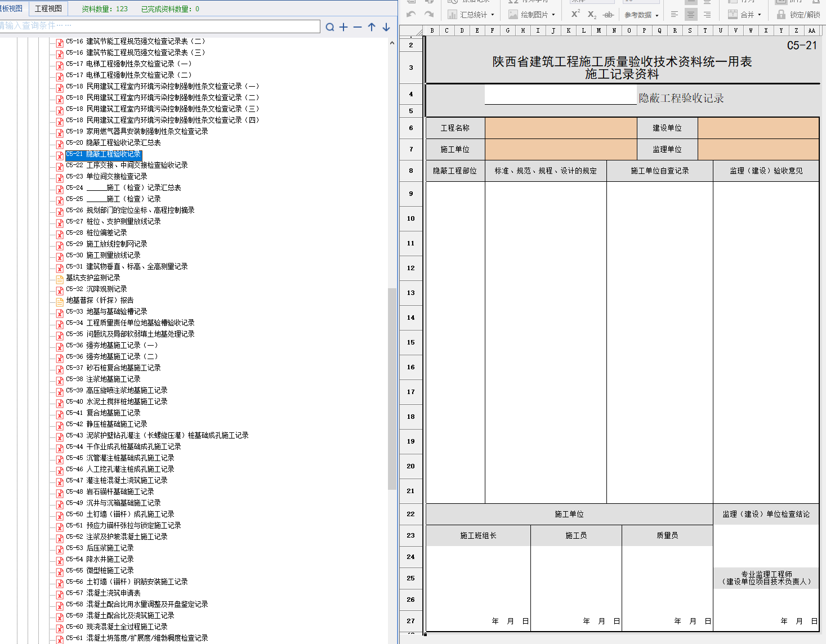Click the 汇总统计 chart icon
Viewport: 826px width, 644px height.
tap(452, 14)
